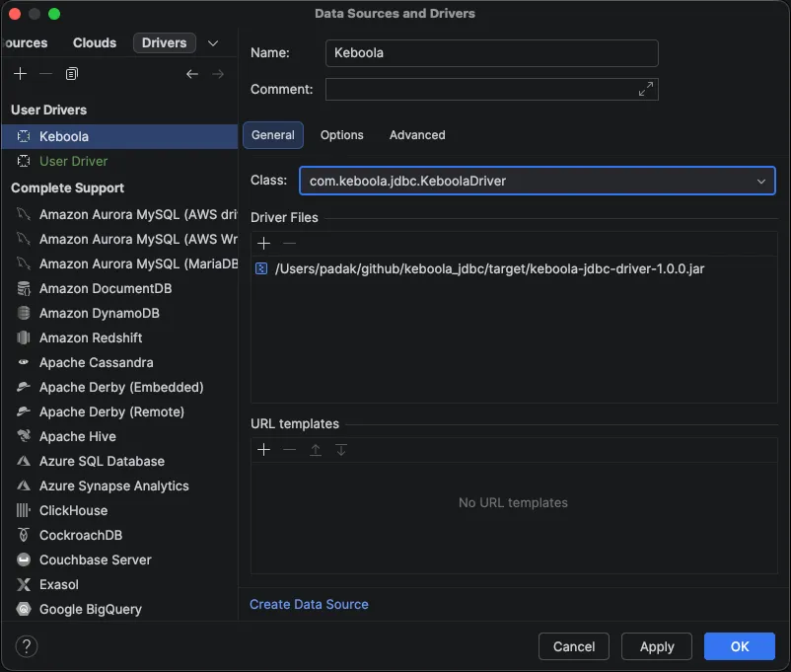Select Amazon Aurora MySQL (AWS Wrapper) entry
Screen dimensions: 791x672
point(119,240)
